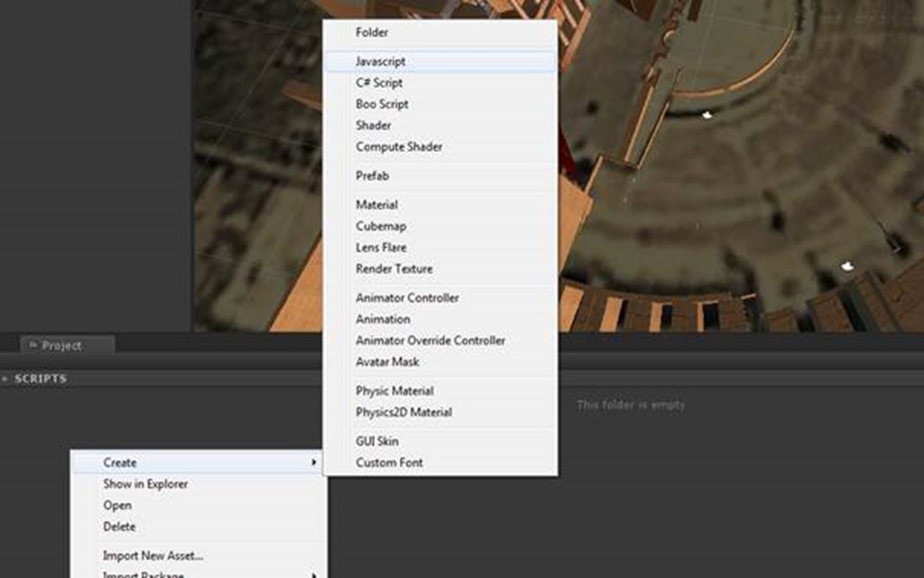This screenshot has width=924, height=578.
Task: Collapse the SCRIPTS folder arrow
Action: coord(5,379)
